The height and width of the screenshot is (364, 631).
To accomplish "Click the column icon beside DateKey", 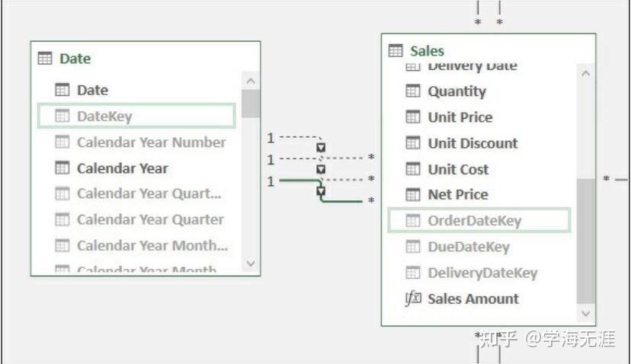I will point(62,117).
